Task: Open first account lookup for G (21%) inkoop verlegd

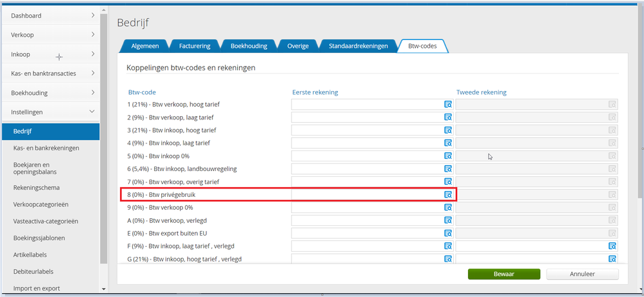Action: 447,259
